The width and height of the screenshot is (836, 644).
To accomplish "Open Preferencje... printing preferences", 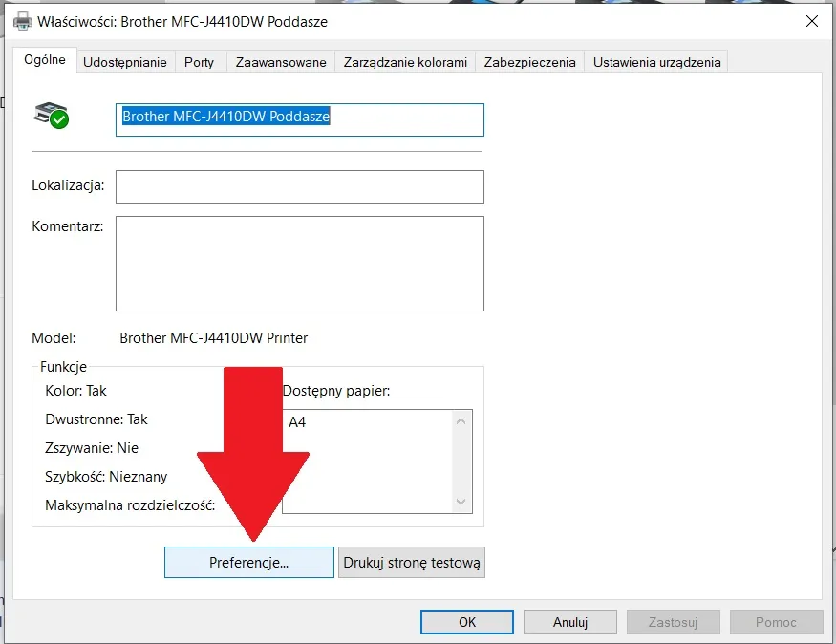I will 248,563.
